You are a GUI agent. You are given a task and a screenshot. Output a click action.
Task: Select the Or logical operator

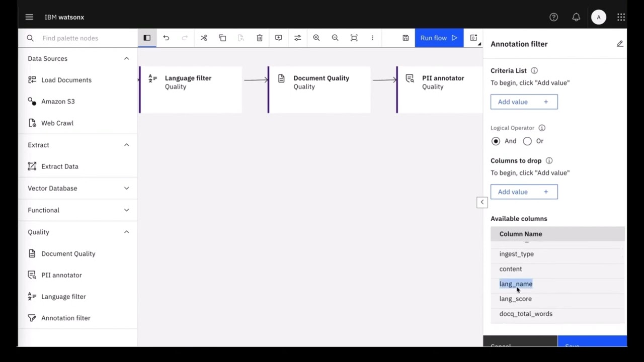pyautogui.click(x=527, y=141)
